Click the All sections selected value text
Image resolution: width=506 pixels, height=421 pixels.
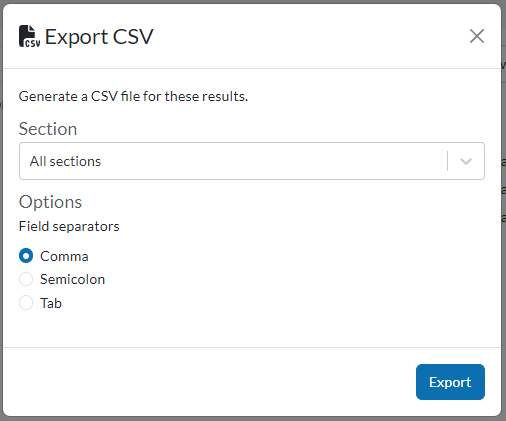tap(65, 161)
